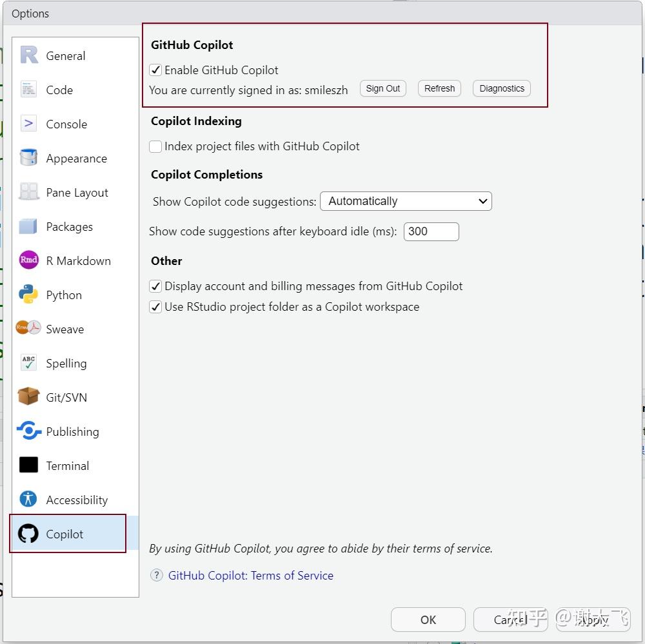Enable Index project files with GitHub Copilot
The height and width of the screenshot is (644, 645).
(155, 146)
